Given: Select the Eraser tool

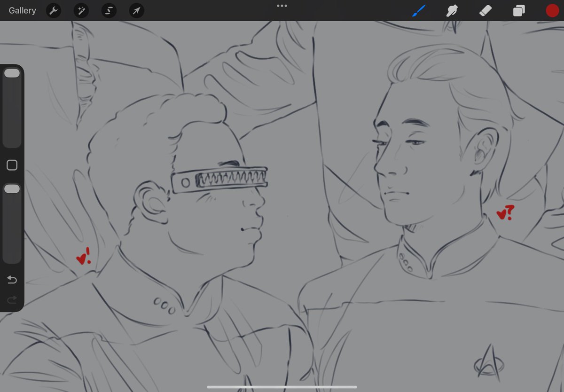Looking at the screenshot, I should pos(486,10).
